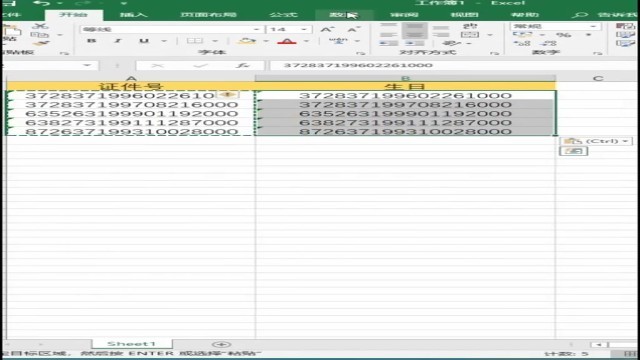Switch to the 插入 ribbon tab

point(133,15)
